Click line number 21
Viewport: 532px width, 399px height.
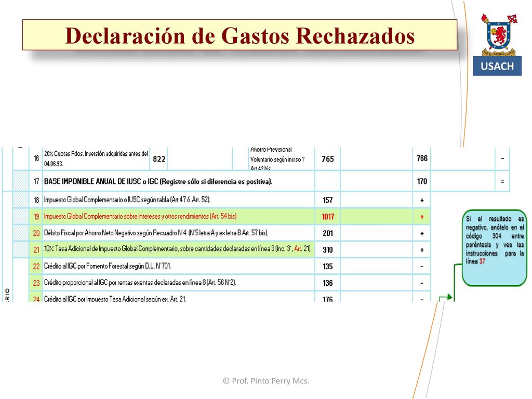click(36, 250)
